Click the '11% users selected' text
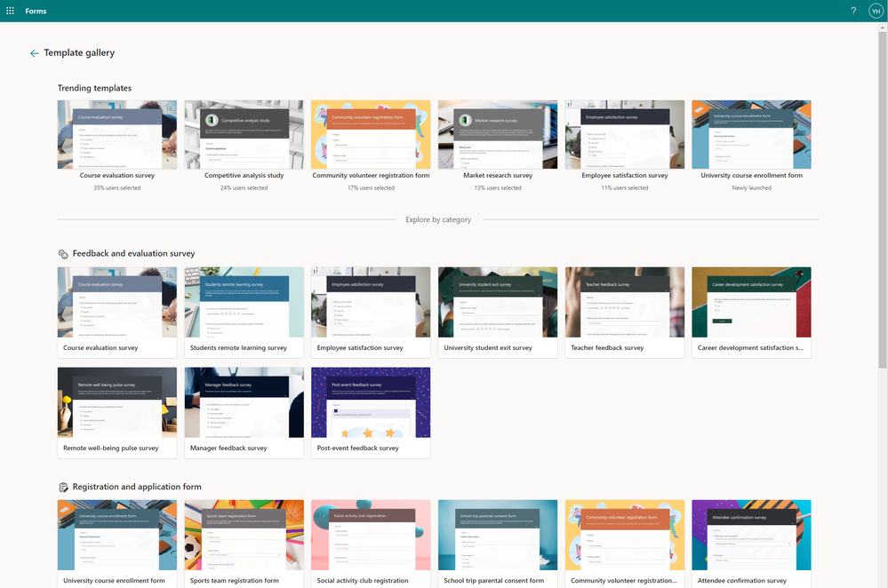Image resolution: width=888 pixels, height=588 pixels. coord(625,188)
